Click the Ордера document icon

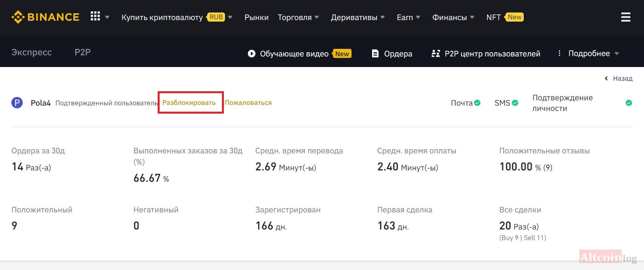[x=375, y=54]
